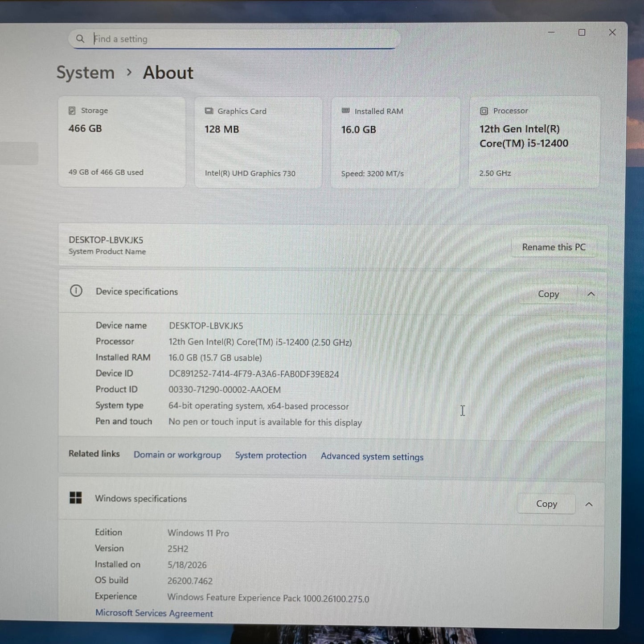Click the Windows logo beside Windows specifications
The image size is (644, 644).
(x=76, y=498)
